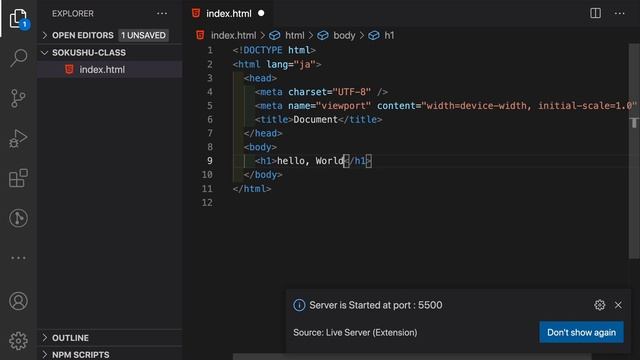640x360 pixels.
Task: Click body breadcrumb segment
Action: pyautogui.click(x=344, y=36)
